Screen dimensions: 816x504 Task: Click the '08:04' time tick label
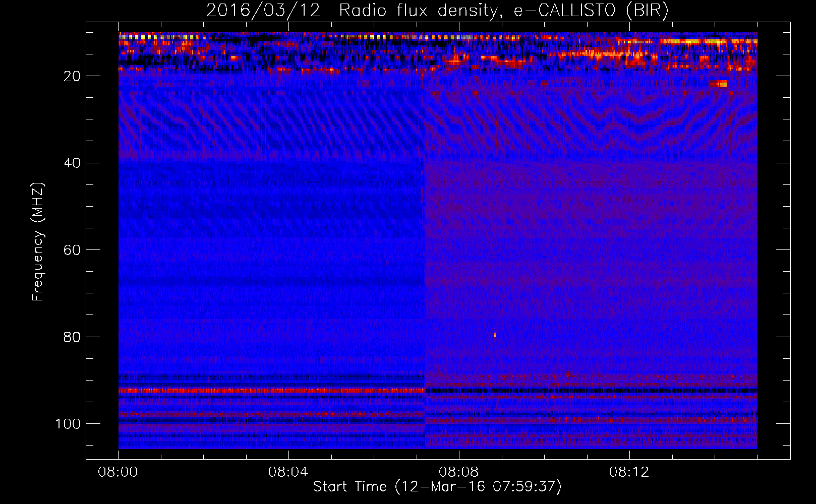288,472
